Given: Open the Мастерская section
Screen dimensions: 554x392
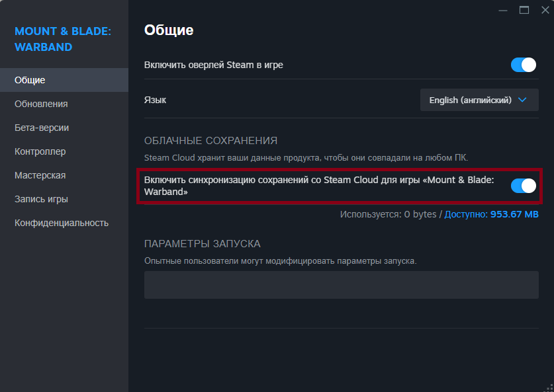Looking at the screenshot, I should click(x=40, y=175).
